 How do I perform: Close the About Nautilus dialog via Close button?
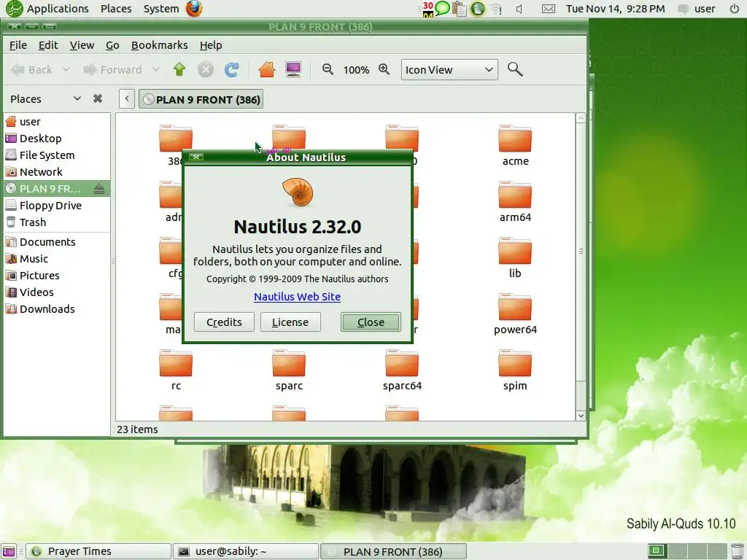point(371,322)
